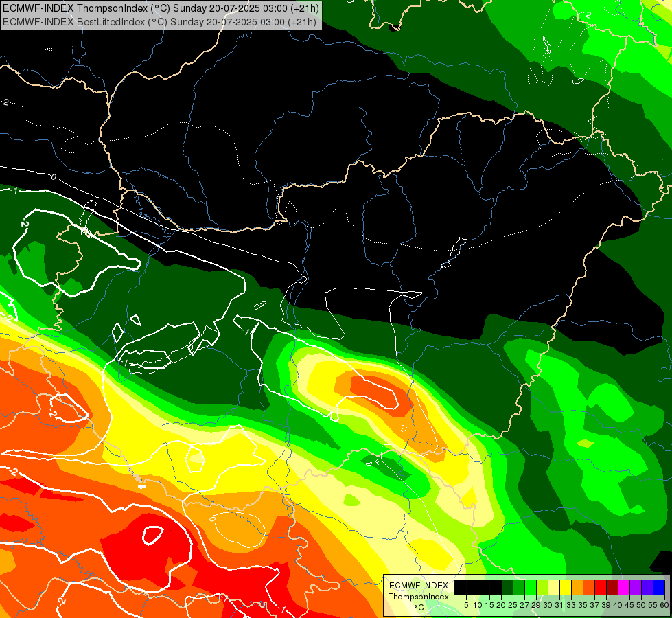Click the legend scale value 50
Viewport: 672px width, 618px height.
point(642,605)
